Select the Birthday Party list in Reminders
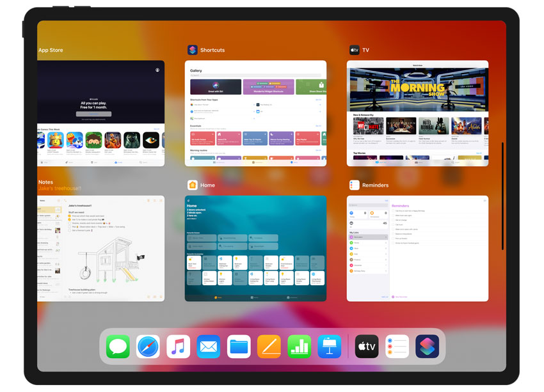The height and width of the screenshot is (392, 544). pyautogui.click(x=368, y=270)
